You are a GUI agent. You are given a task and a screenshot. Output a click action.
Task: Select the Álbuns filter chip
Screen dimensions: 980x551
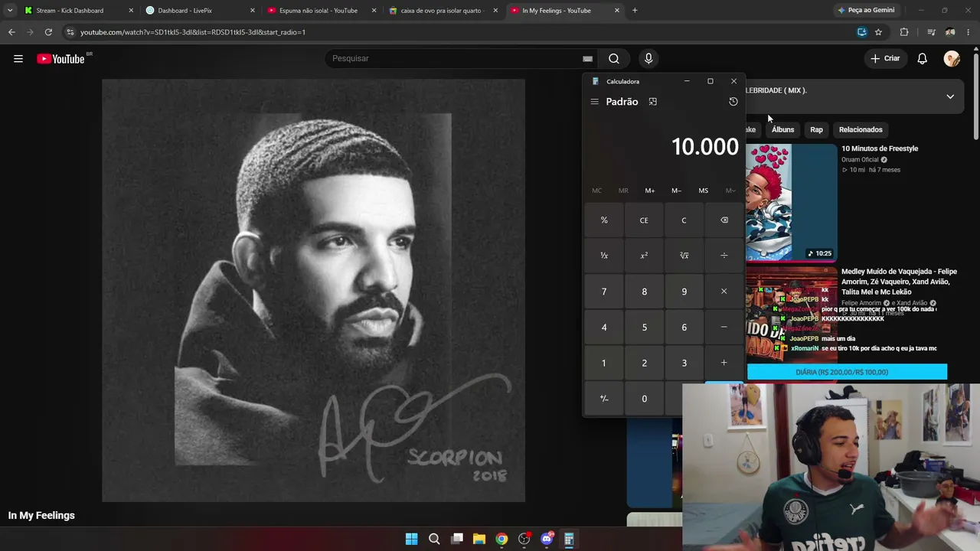[782, 129]
